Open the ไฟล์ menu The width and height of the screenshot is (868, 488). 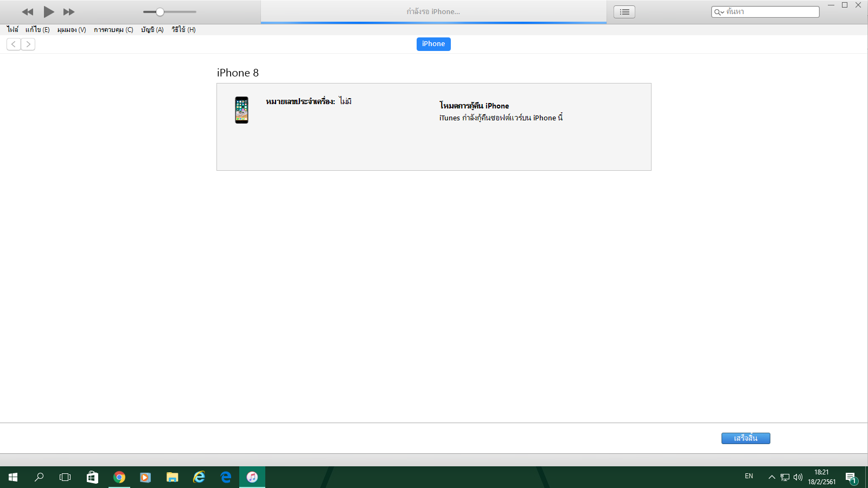[x=12, y=30]
